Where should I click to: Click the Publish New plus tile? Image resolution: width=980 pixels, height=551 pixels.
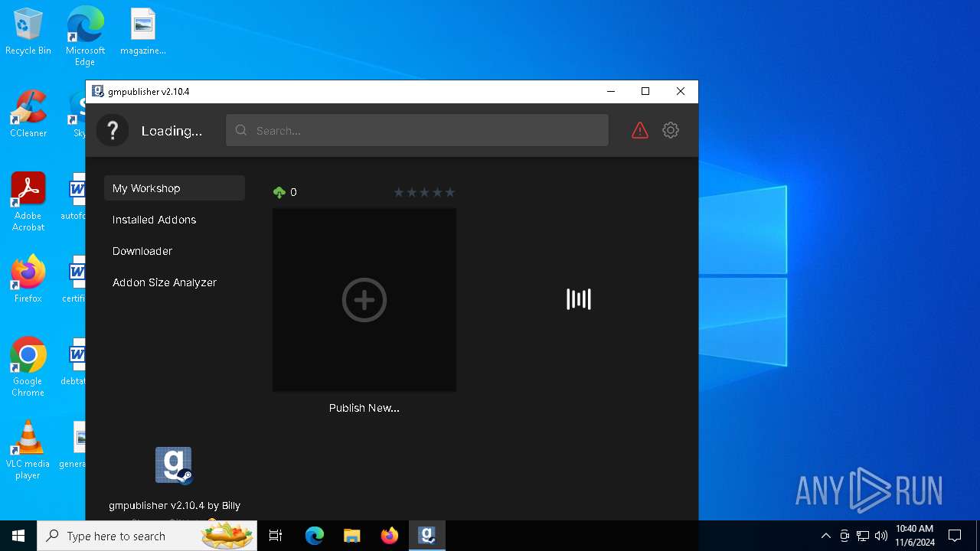tap(364, 300)
